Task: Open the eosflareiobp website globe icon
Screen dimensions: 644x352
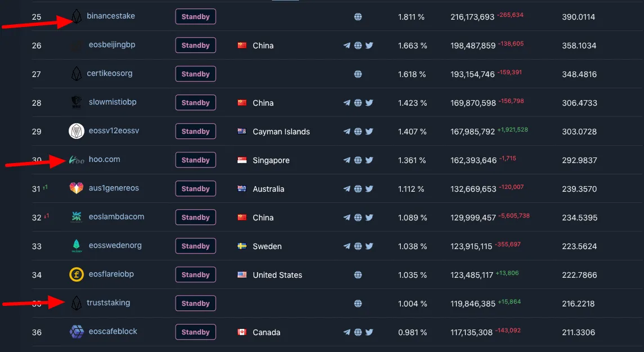Action: click(x=358, y=275)
